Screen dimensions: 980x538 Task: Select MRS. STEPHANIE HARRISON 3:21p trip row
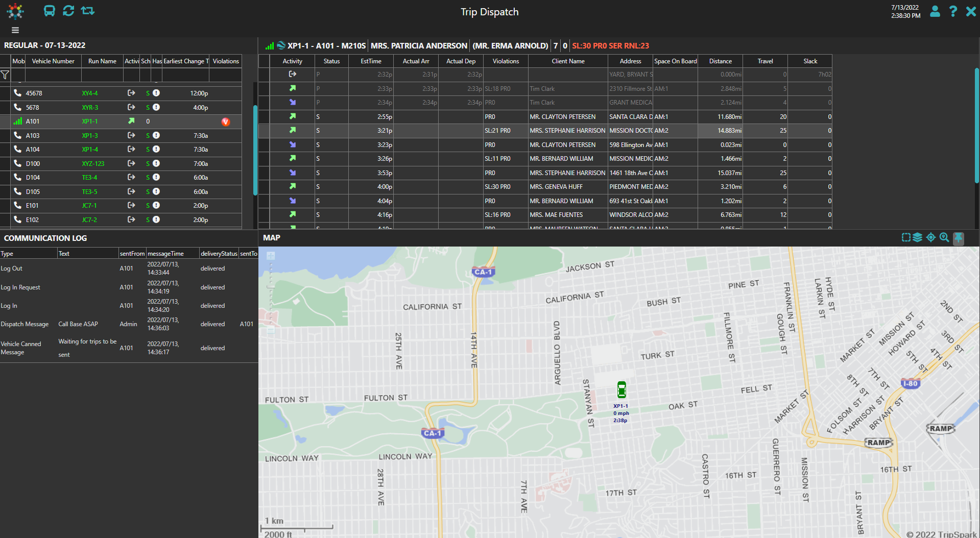[x=545, y=131]
